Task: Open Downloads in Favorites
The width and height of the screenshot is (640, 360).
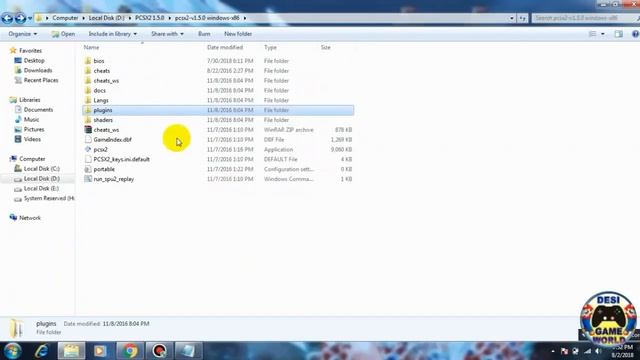Action: tap(38, 70)
